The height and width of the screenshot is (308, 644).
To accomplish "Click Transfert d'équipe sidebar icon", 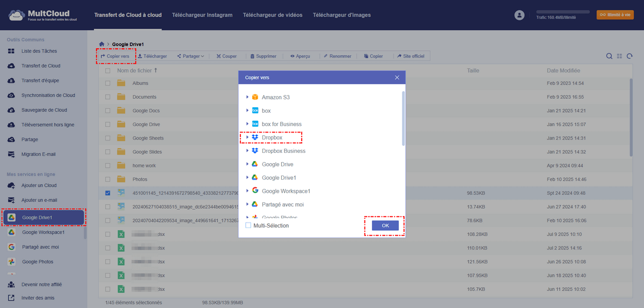I will pyautogui.click(x=11, y=80).
